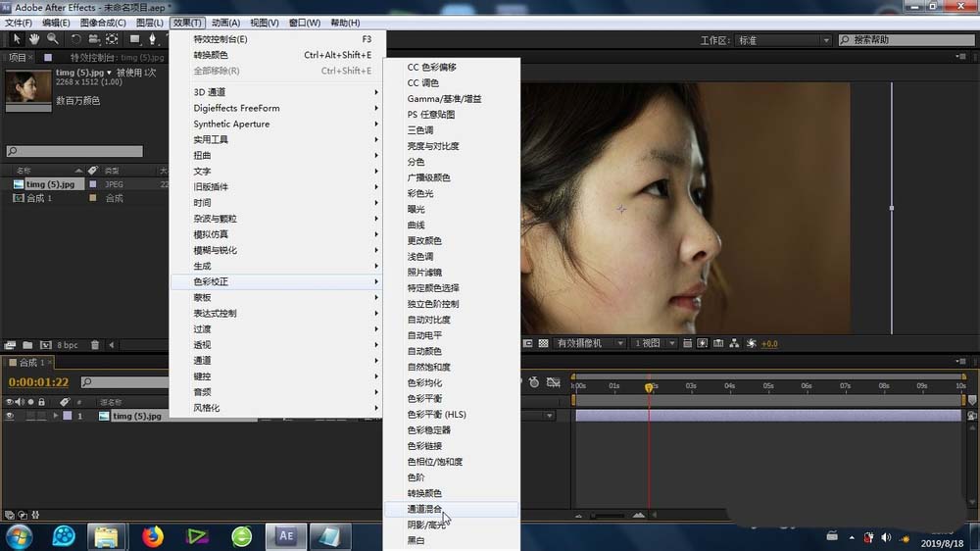The image size is (980, 551).
Task: Create new folder in Project panel
Action: (x=27, y=344)
